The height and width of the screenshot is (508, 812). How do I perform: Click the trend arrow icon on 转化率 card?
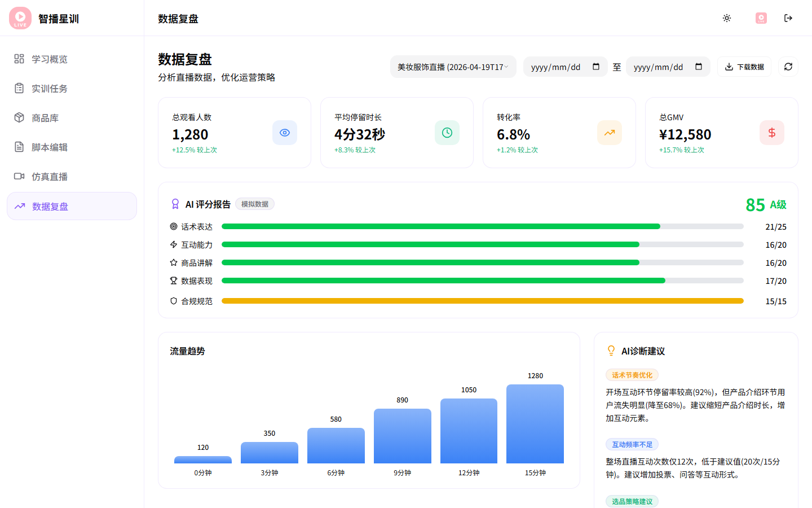click(x=610, y=133)
